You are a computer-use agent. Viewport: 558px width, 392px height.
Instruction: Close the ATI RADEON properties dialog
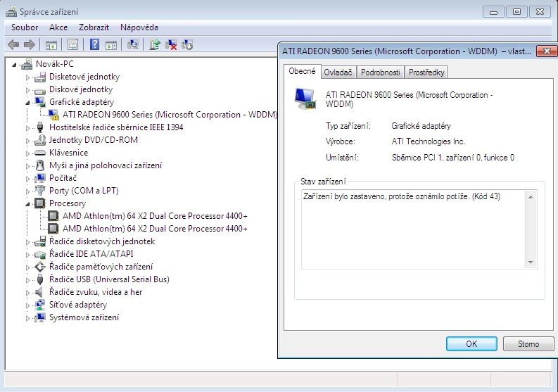tap(547, 51)
